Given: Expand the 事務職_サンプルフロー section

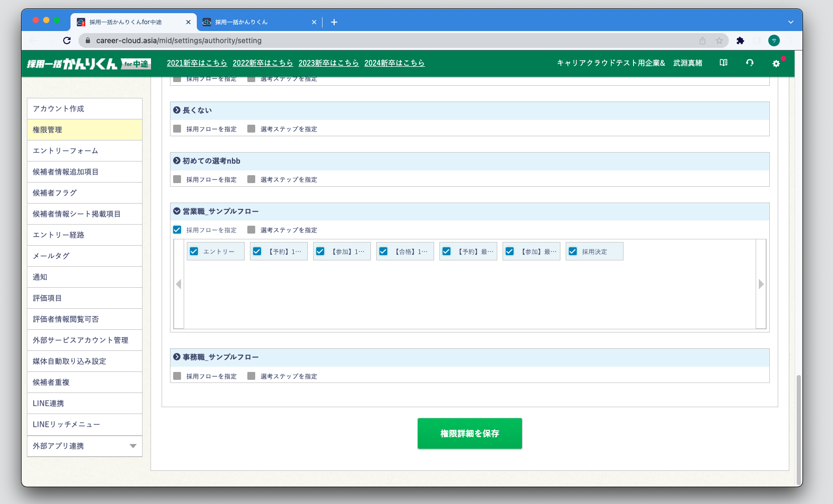Looking at the screenshot, I should (x=177, y=357).
